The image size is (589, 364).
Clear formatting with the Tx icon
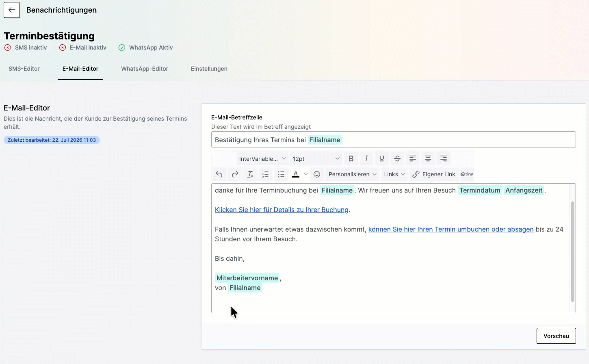tap(250, 174)
